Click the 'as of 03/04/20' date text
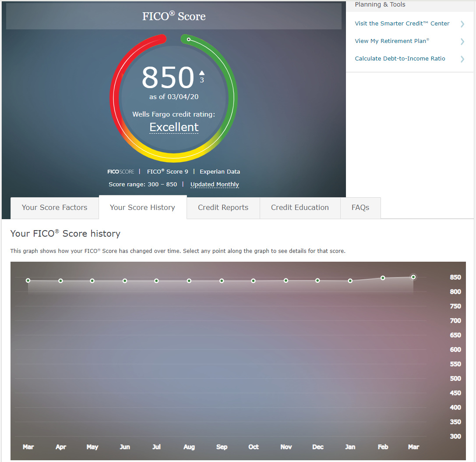476x462 pixels. tap(174, 97)
